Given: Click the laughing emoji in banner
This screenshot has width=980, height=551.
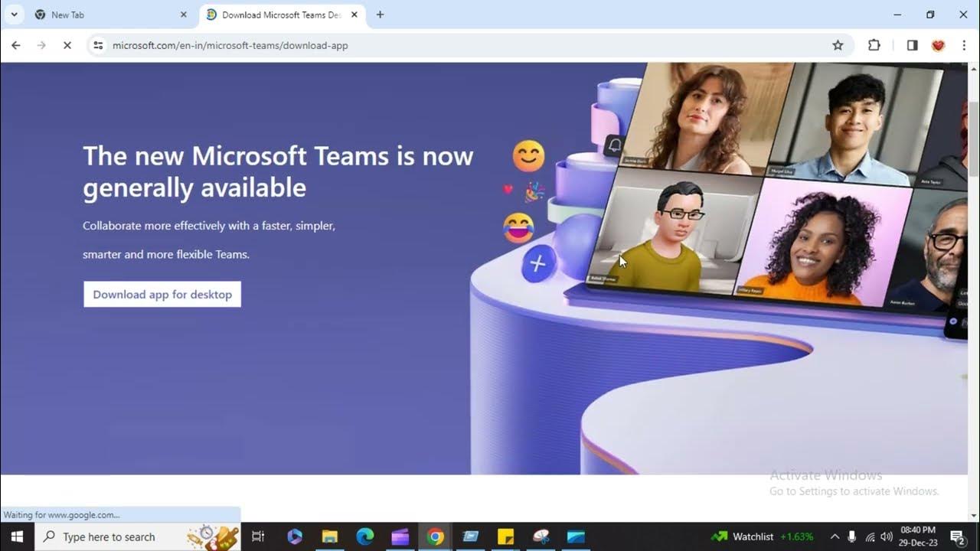Looking at the screenshot, I should pos(518,228).
